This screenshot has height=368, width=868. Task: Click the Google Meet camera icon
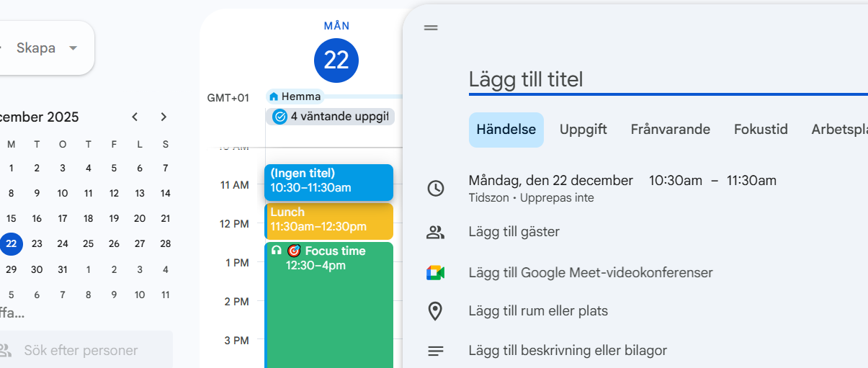coord(435,273)
